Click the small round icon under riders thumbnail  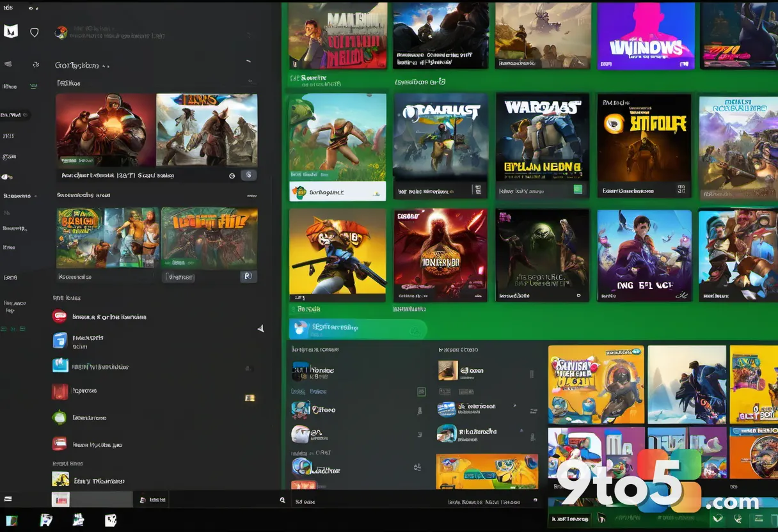pos(232,176)
